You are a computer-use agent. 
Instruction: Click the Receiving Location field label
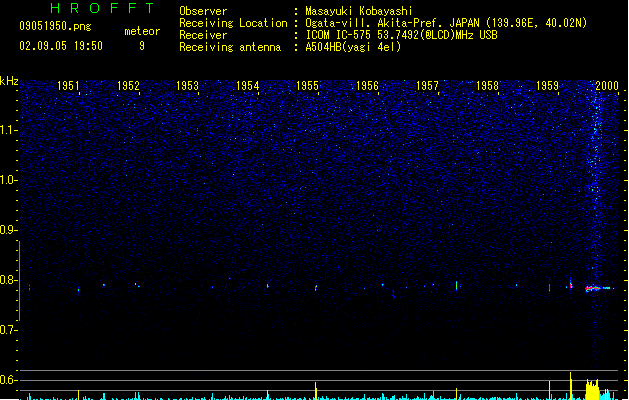233,23
